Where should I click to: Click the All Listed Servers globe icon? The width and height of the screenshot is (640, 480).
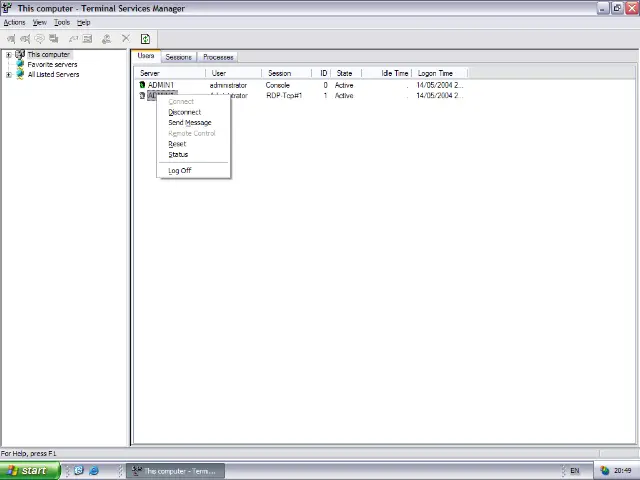(20, 74)
